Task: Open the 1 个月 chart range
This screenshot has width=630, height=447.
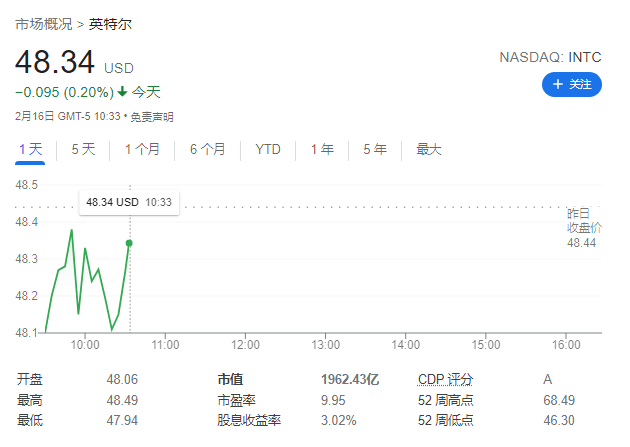Action: click(x=142, y=149)
